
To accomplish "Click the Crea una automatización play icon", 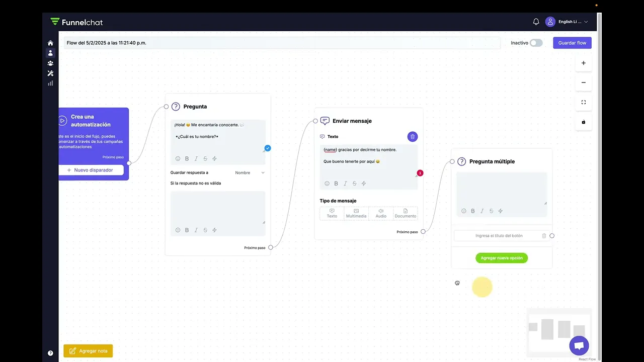I will (62, 121).
